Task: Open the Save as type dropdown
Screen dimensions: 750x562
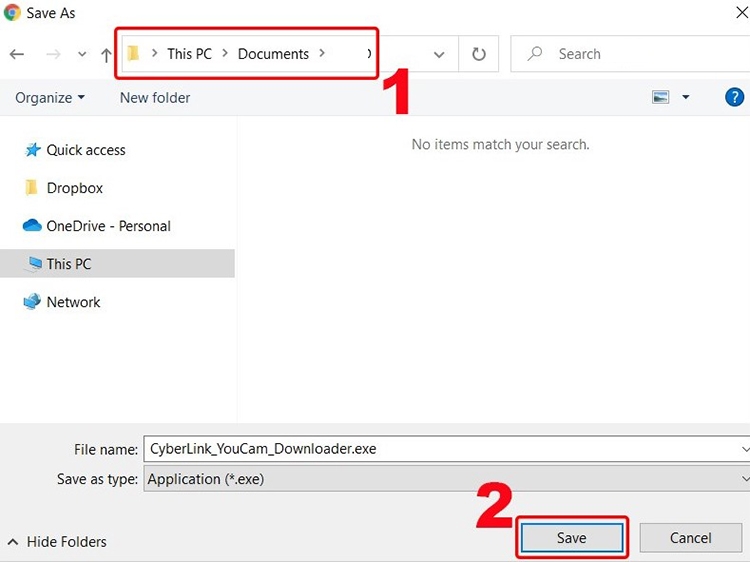Action: tap(447, 479)
